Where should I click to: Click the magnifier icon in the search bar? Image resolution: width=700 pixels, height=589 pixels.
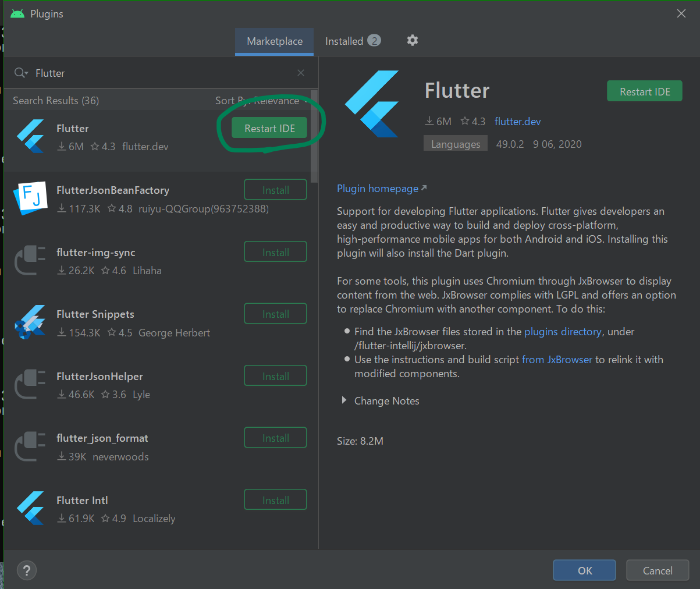pos(20,73)
